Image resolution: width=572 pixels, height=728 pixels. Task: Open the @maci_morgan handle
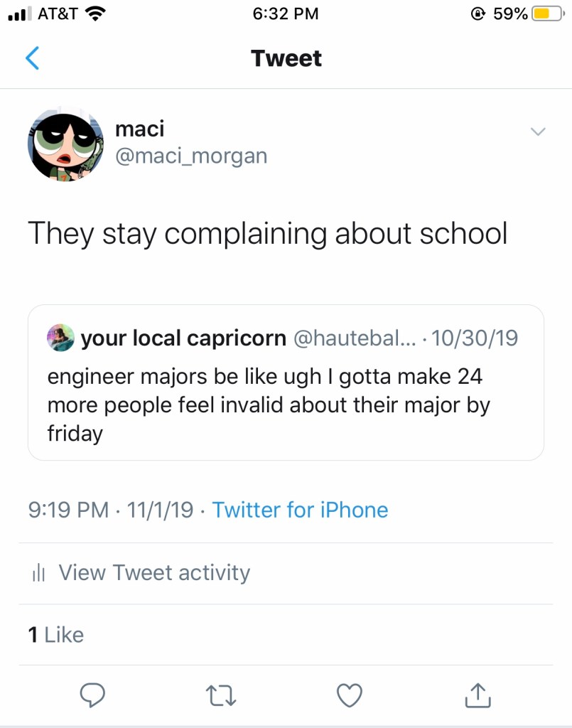pyautogui.click(x=190, y=156)
